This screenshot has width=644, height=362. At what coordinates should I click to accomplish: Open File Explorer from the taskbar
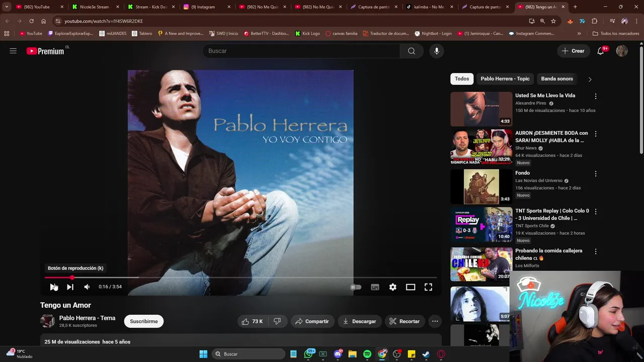[353, 354]
